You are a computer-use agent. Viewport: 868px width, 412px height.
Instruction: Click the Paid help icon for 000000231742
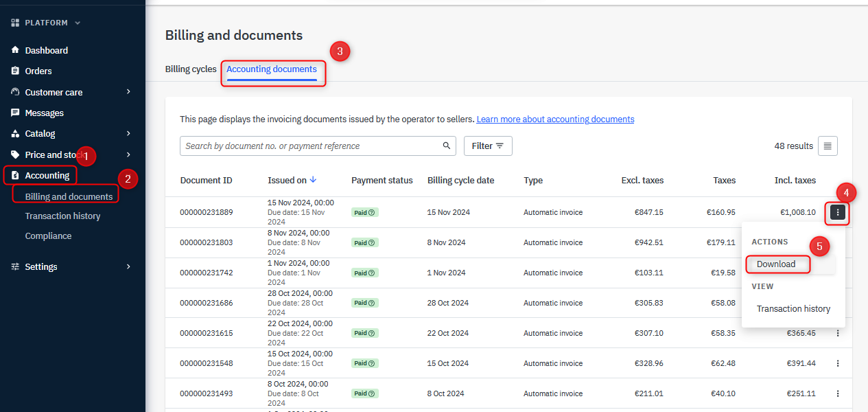[x=372, y=273]
